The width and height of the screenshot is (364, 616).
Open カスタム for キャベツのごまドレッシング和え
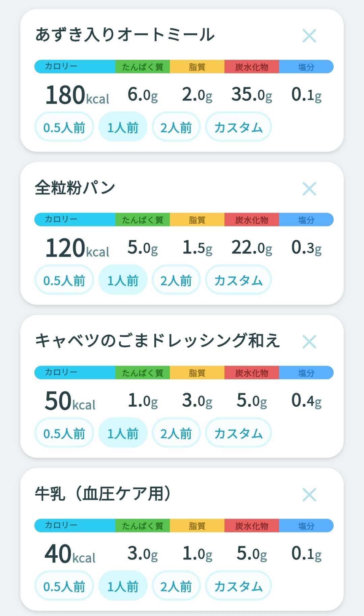pos(238,433)
